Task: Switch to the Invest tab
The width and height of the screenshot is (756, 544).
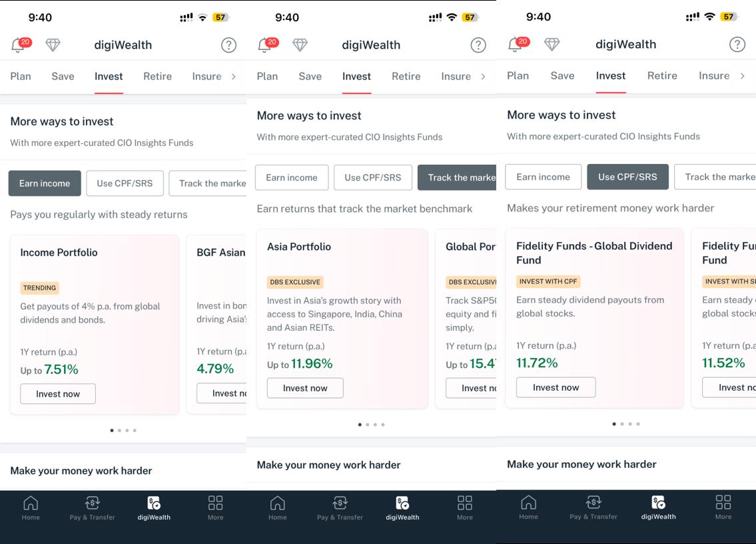Action: click(x=108, y=77)
